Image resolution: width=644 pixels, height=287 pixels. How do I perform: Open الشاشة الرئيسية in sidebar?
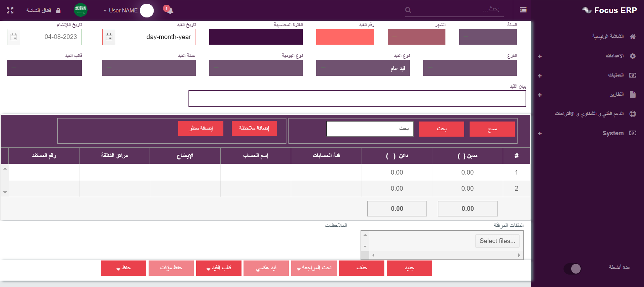[x=608, y=37]
